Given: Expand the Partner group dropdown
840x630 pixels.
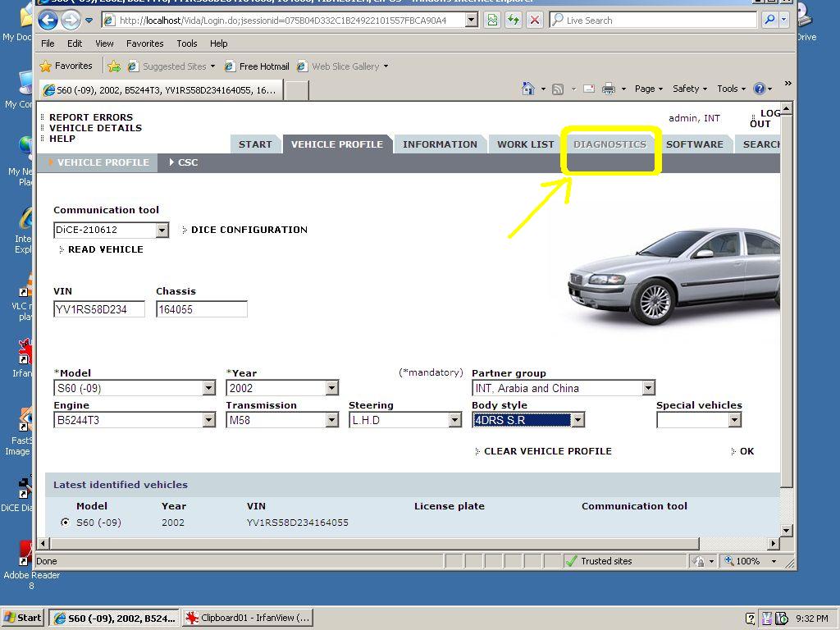Looking at the screenshot, I should [648, 388].
